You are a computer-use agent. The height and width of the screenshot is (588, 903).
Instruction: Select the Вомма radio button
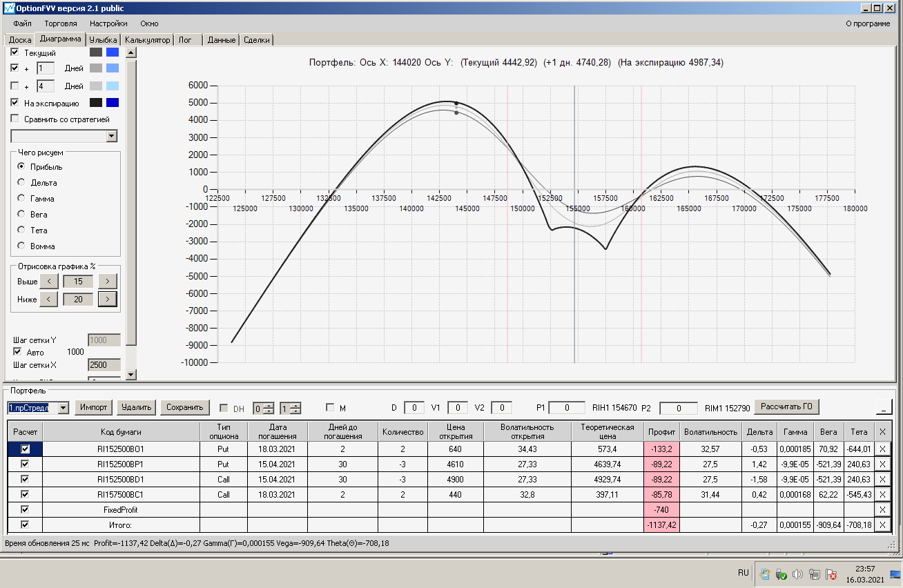point(21,246)
